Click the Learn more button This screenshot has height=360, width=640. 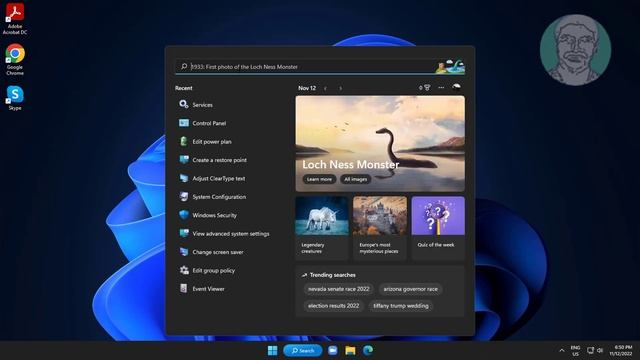click(x=319, y=179)
